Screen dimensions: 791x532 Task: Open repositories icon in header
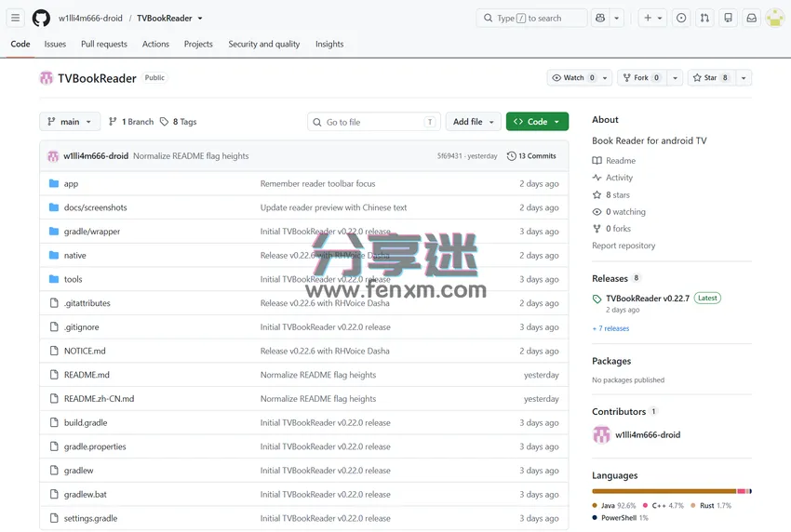click(x=728, y=19)
